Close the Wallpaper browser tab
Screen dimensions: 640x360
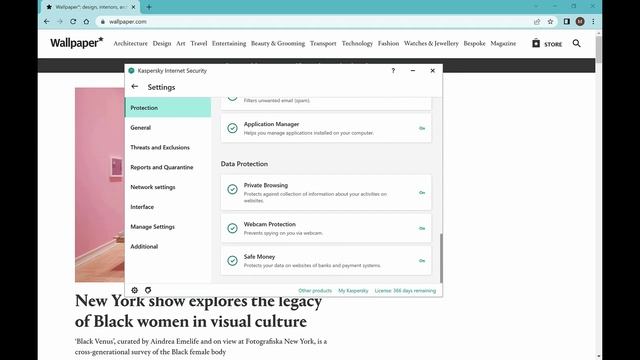(133, 7)
